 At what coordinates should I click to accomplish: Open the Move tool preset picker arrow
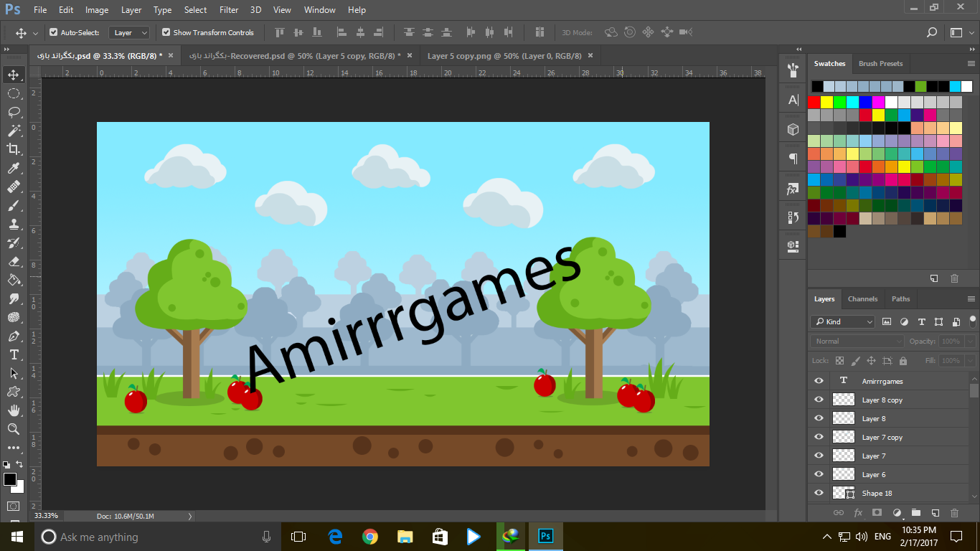(35, 33)
